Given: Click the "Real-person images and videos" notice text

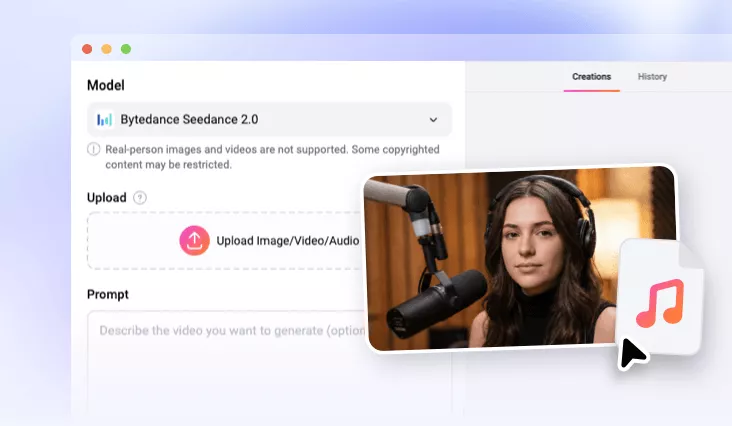Looking at the screenshot, I should coord(272,157).
